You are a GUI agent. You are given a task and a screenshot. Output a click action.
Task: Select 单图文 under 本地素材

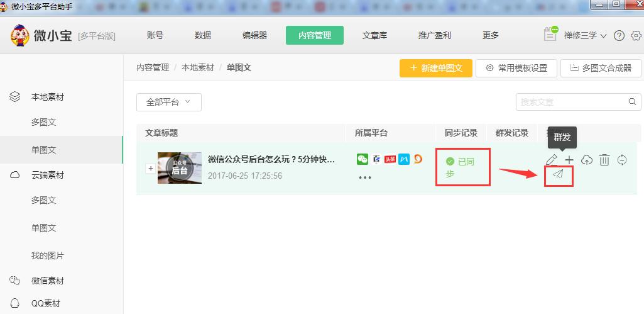(x=43, y=150)
